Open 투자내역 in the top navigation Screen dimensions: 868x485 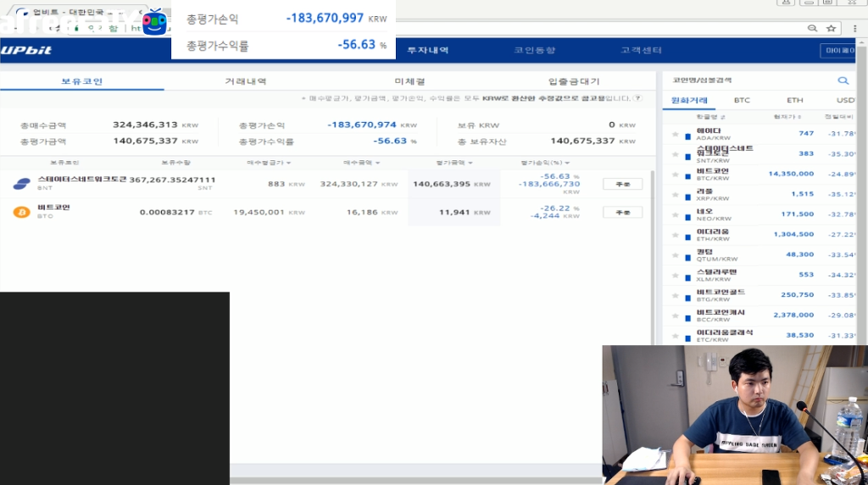[428, 50]
